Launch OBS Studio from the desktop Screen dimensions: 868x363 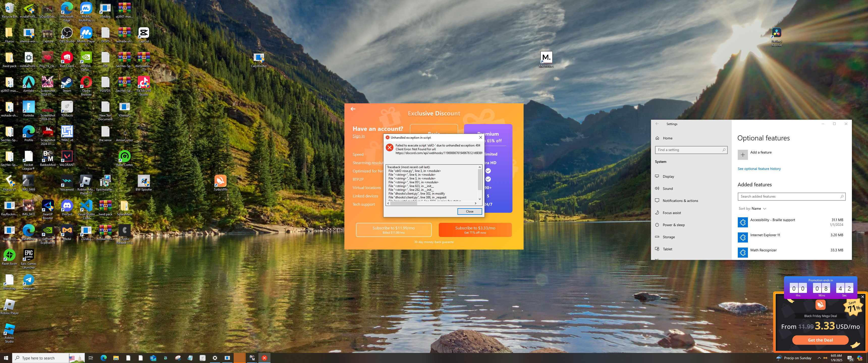[x=67, y=33]
